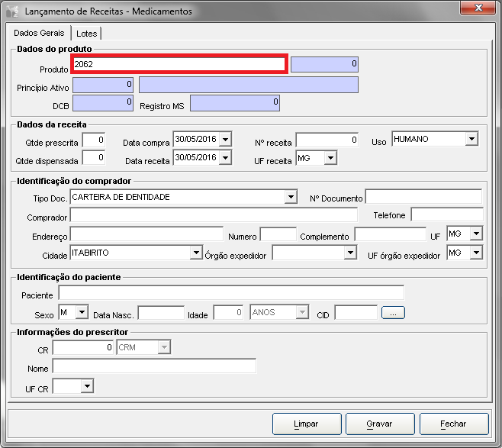Image resolution: width=502 pixels, height=448 pixels.
Task: Click the Nº Documento input field
Action: 423,198
